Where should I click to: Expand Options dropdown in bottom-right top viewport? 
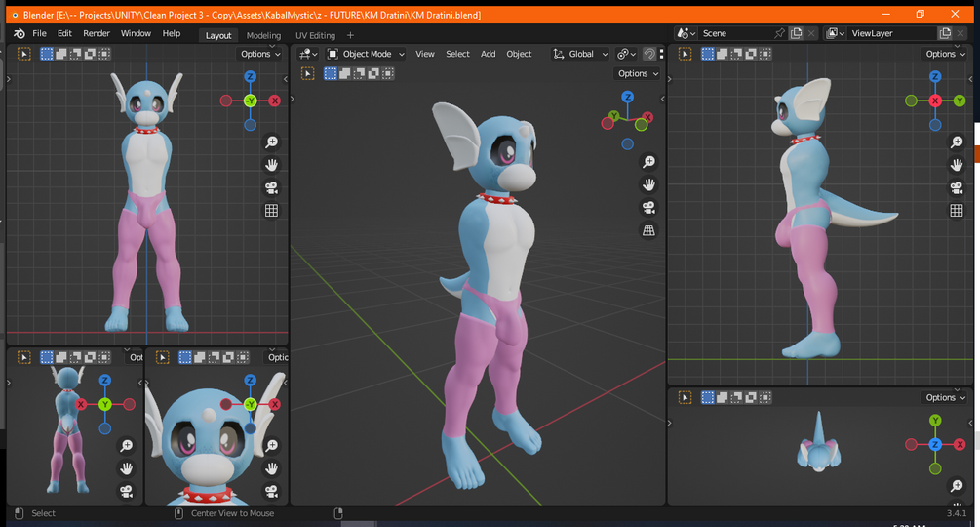945,397
